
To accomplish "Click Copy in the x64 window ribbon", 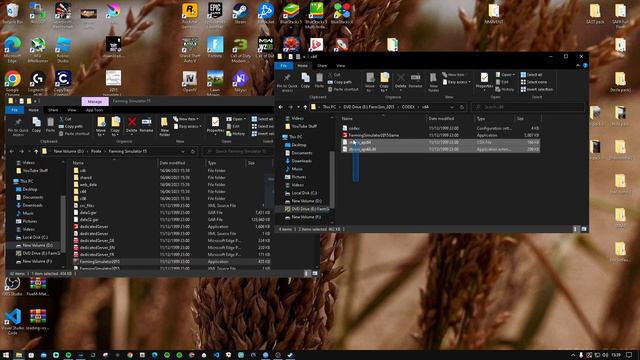I will pyautogui.click(x=305, y=80).
